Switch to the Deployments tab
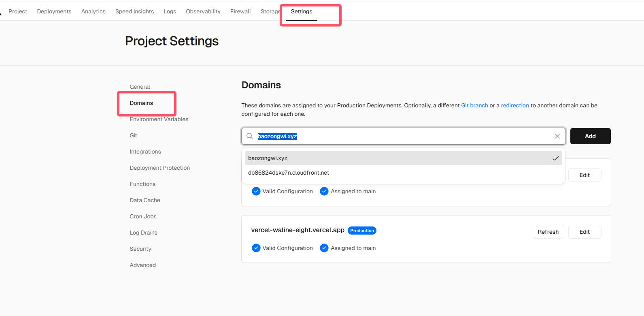Image resolution: width=644 pixels, height=316 pixels. coord(54,12)
